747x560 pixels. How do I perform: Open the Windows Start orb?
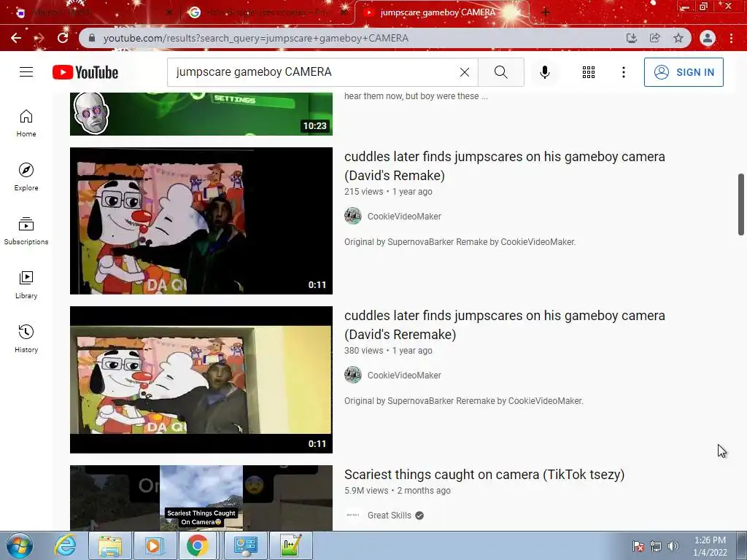[20, 545]
